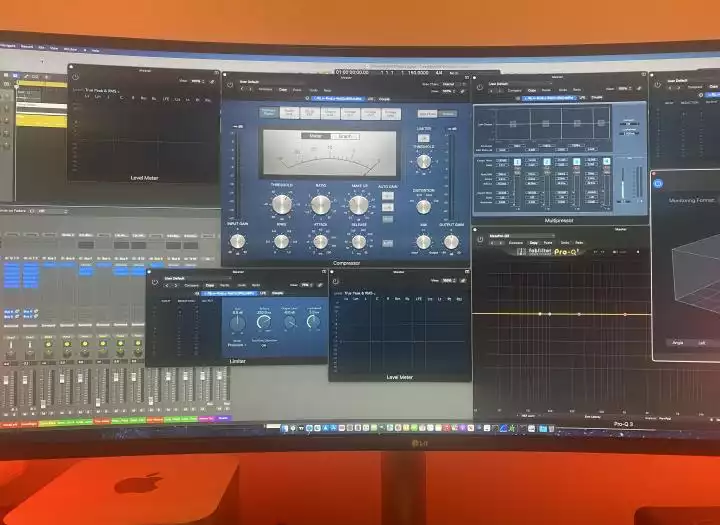This screenshot has height=525, width=720.
Task: Click the Couple button in the Compressor
Action: (384, 99)
